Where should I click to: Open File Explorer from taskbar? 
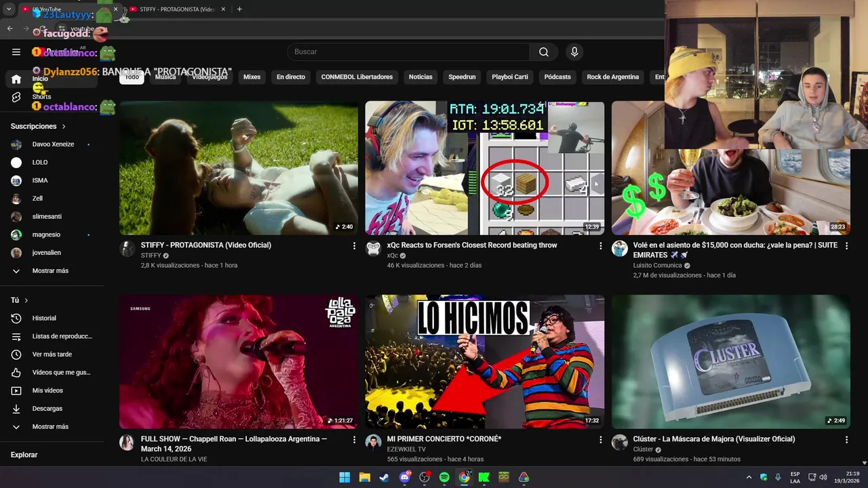pyautogui.click(x=365, y=477)
